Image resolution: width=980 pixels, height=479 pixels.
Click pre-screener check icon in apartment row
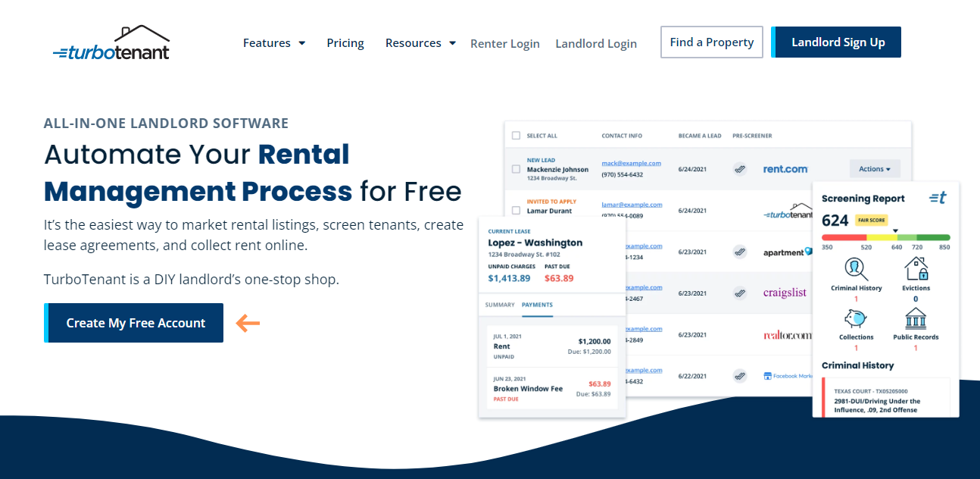tap(740, 252)
